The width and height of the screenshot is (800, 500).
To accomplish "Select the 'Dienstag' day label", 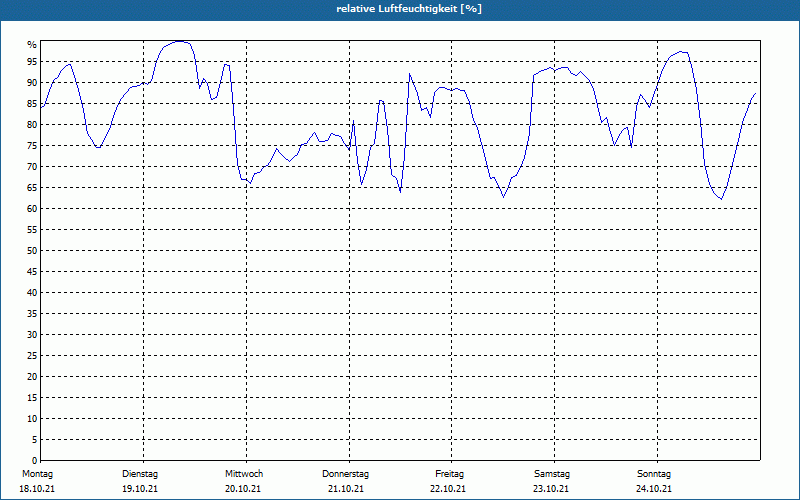I will point(140,474).
